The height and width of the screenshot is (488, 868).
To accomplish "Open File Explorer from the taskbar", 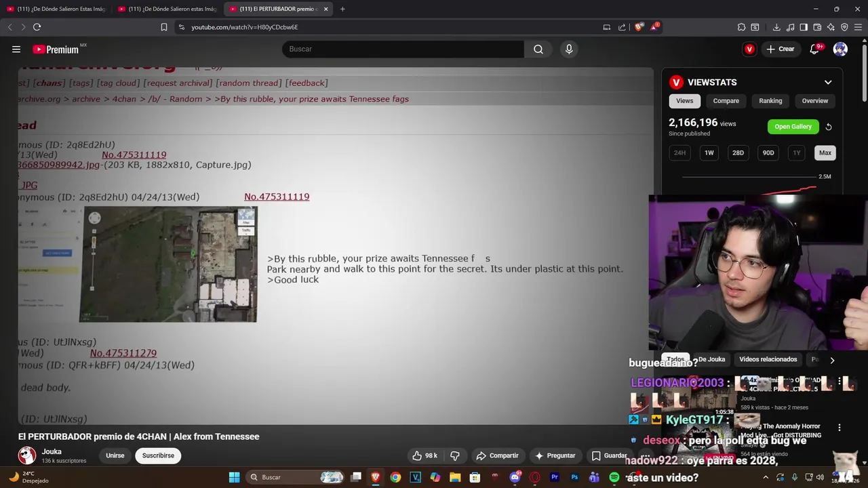I will pos(455,477).
